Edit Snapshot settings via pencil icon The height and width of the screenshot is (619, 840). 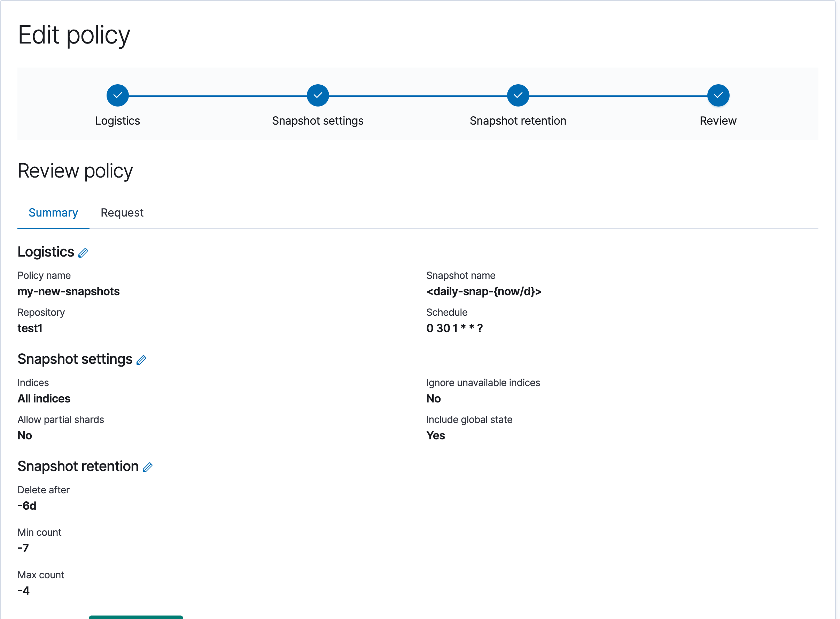tap(141, 360)
